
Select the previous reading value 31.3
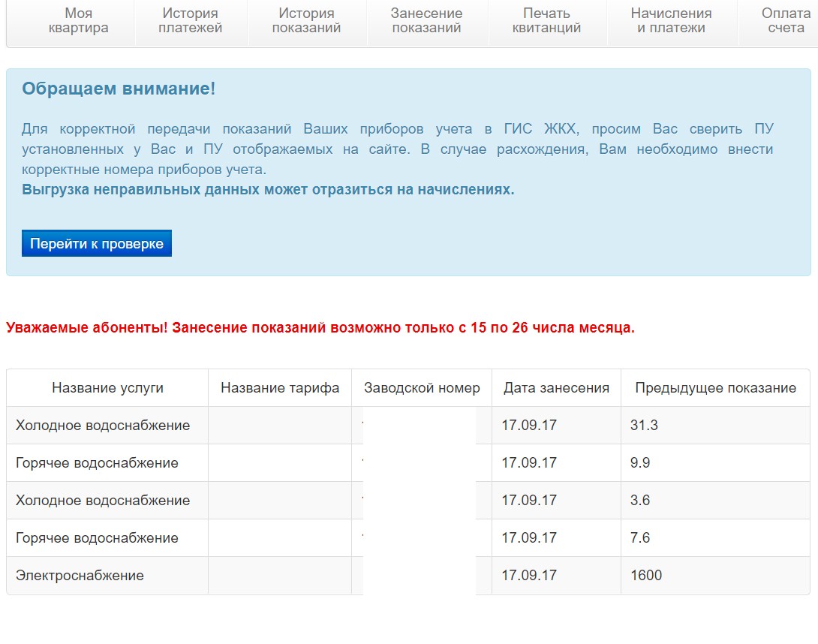(x=644, y=426)
